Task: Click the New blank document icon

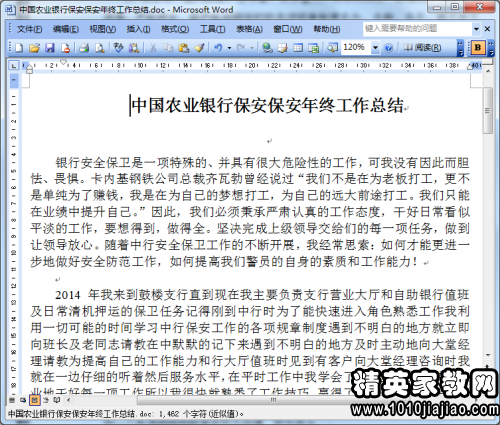Action: pos(19,48)
